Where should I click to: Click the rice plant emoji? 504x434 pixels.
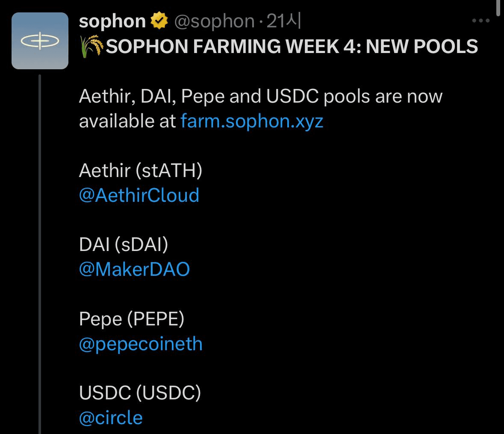point(91,46)
